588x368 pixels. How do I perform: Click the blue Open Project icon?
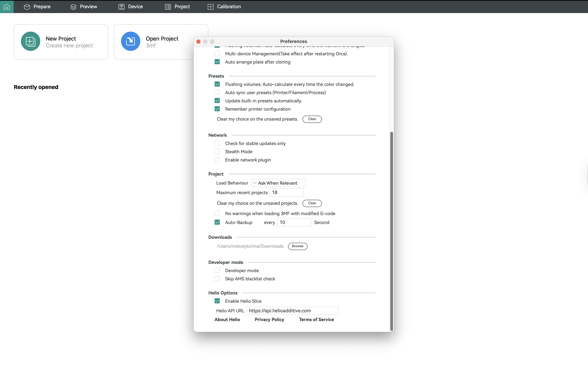[x=130, y=41]
